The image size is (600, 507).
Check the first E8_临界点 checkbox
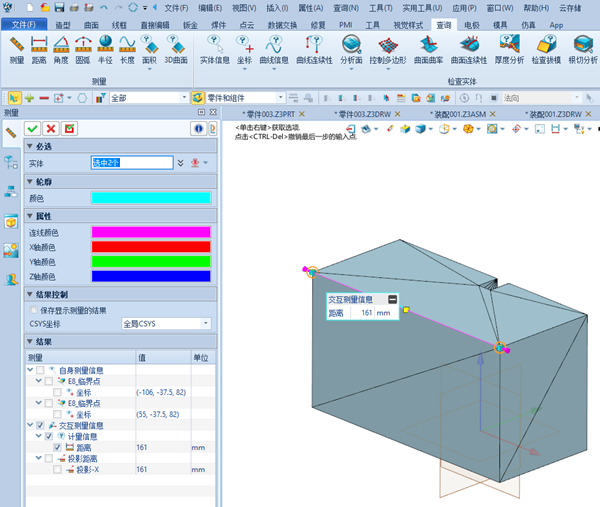49,381
